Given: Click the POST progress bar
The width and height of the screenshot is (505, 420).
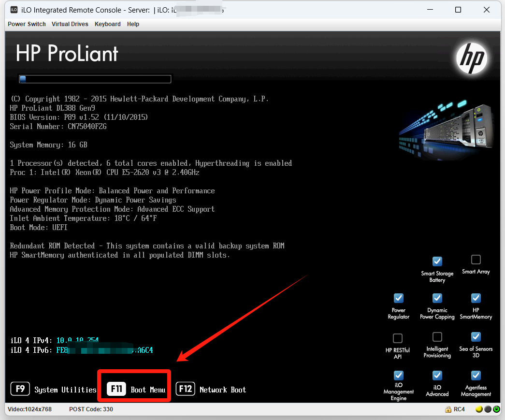Looking at the screenshot, I should [x=95, y=79].
